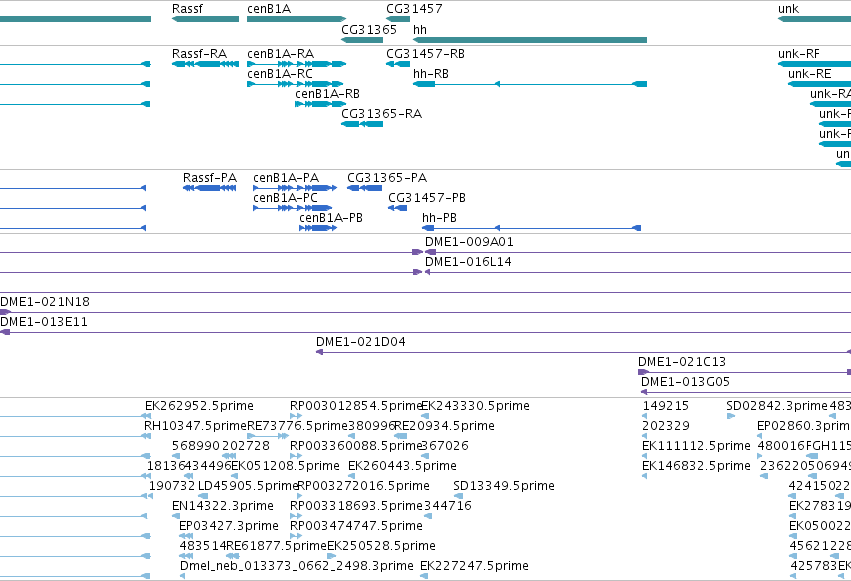Click the EK227247.5prime EST label

pyautogui.click(x=474, y=566)
